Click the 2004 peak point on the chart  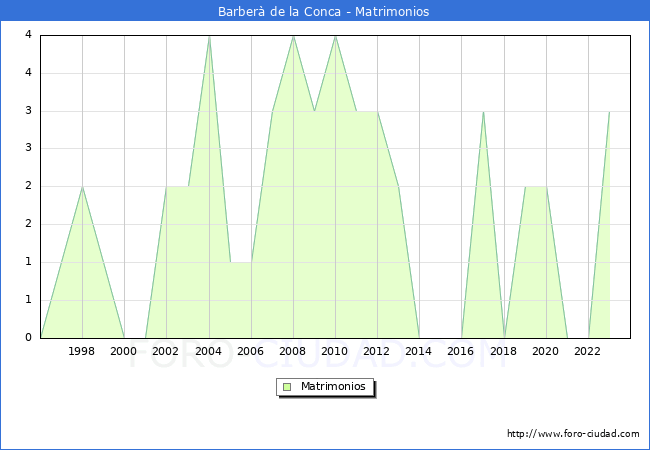point(209,36)
